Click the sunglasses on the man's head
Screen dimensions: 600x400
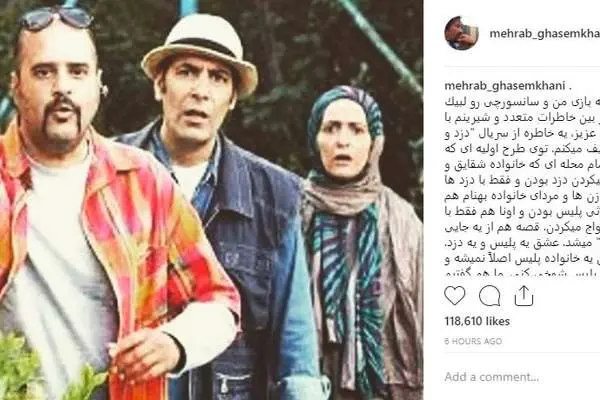point(55,17)
